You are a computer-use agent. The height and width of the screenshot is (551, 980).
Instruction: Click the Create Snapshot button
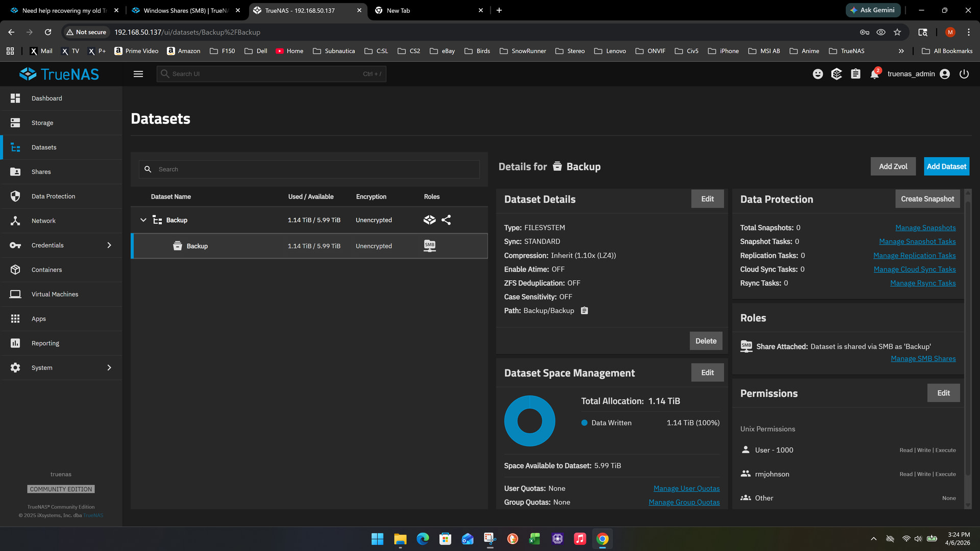tap(927, 199)
